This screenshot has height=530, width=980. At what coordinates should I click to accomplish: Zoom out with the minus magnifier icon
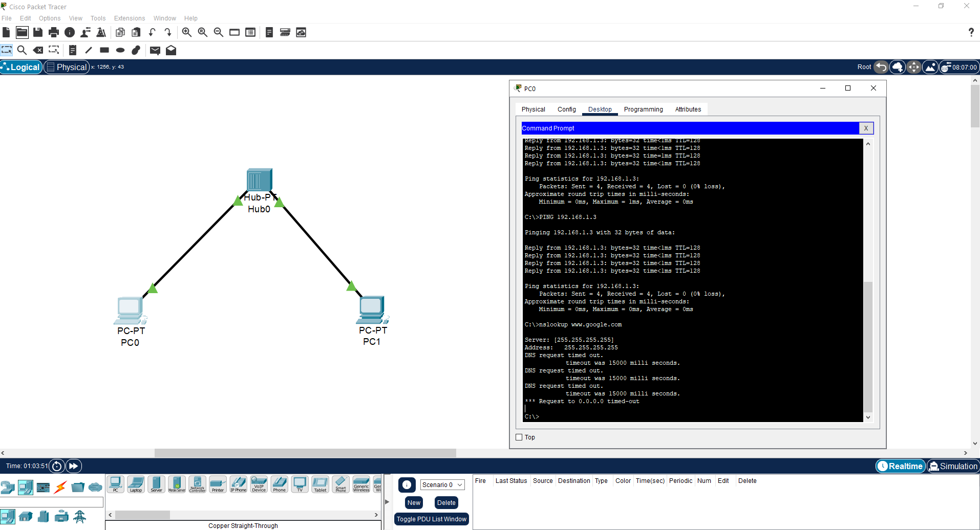point(219,32)
